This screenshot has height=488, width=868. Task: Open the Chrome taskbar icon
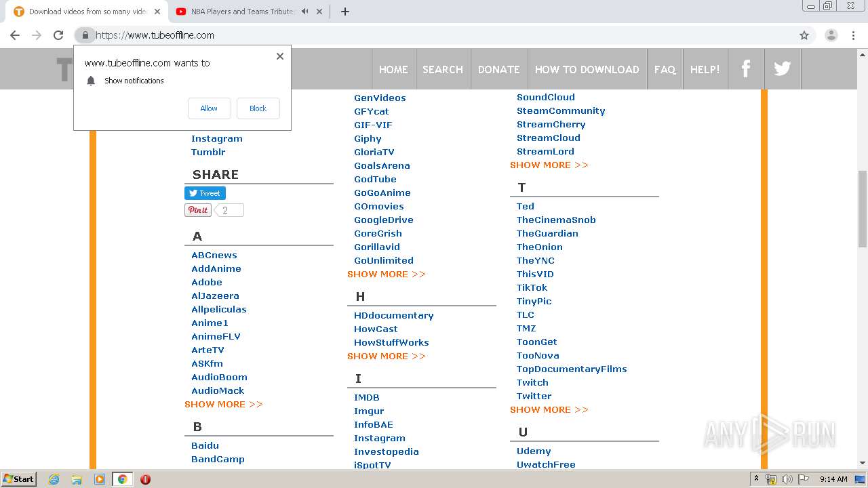coord(123,479)
